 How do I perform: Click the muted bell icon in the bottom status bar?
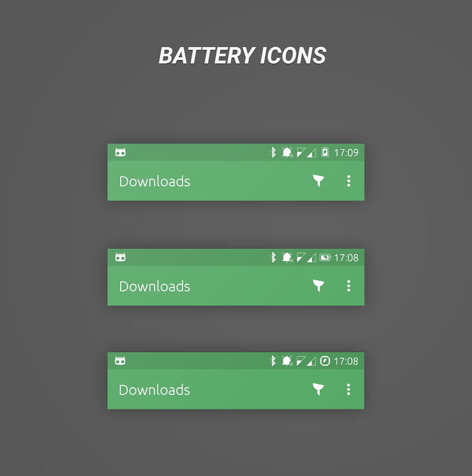click(287, 361)
